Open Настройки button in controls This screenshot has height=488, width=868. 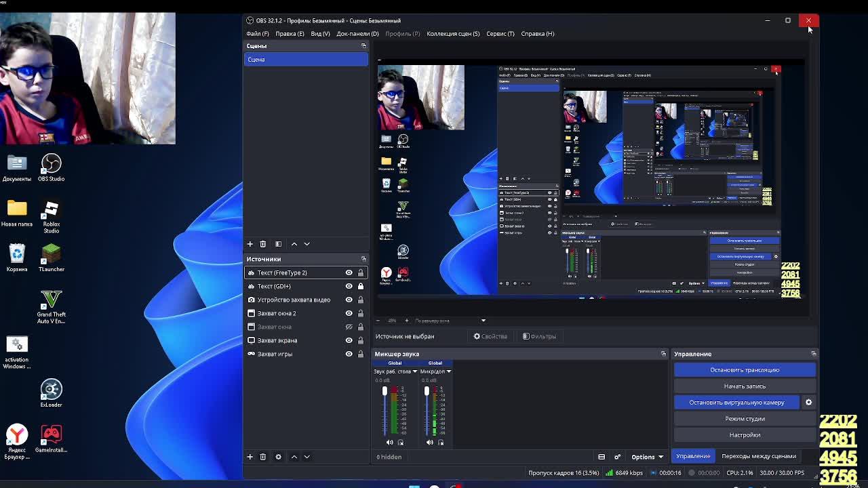coord(745,435)
